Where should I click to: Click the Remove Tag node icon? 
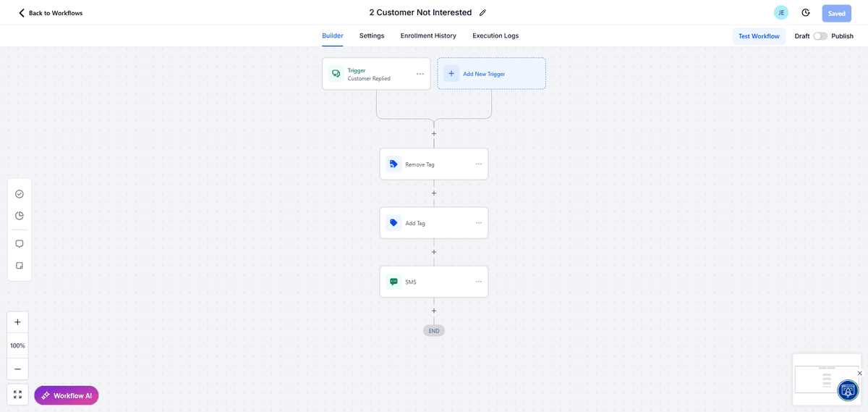coord(393,164)
